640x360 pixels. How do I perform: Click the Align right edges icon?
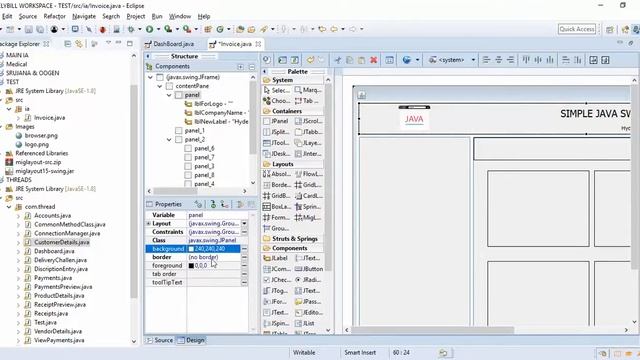point(511,60)
